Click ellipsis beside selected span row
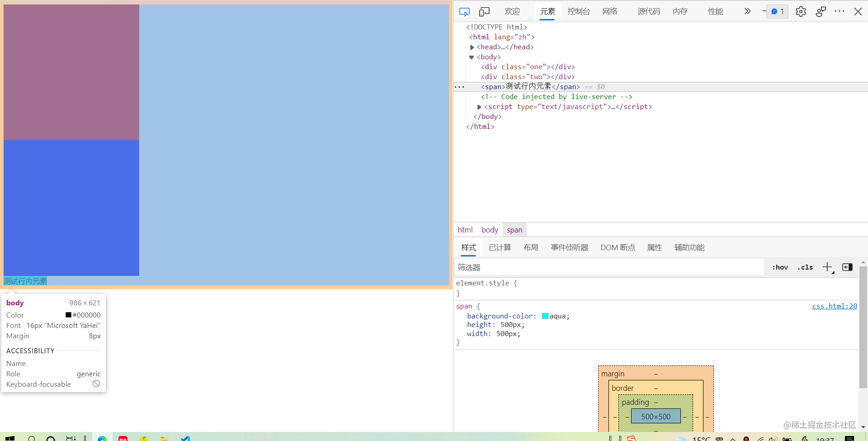 tap(459, 87)
